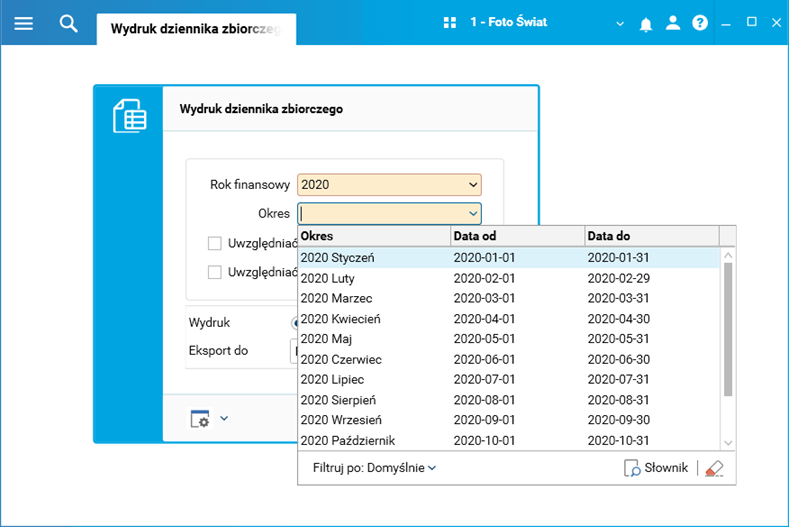The height and width of the screenshot is (527, 789).
Task: Open the notifications bell
Action: click(646, 23)
